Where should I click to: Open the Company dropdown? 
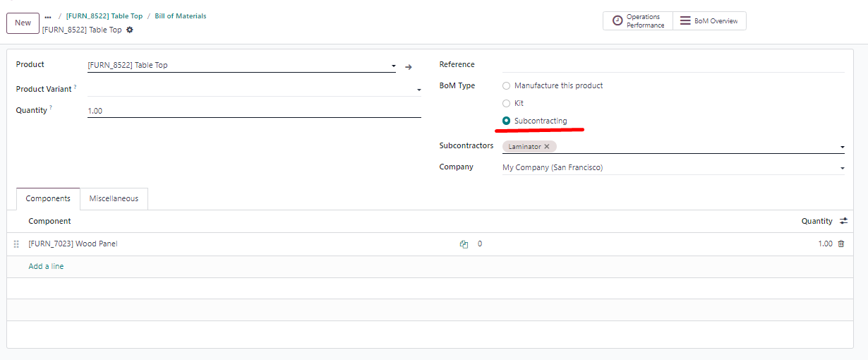tap(673, 168)
